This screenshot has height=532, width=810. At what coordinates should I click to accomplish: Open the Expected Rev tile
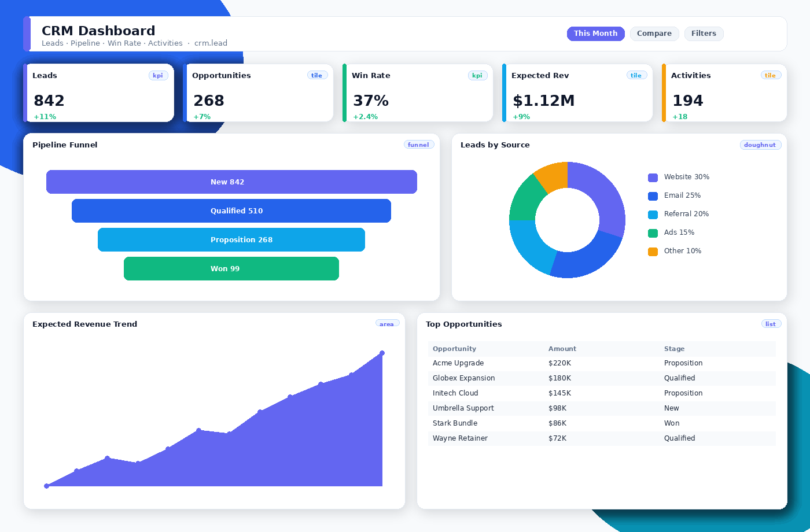pyautogui.click(x=577, y=93)
